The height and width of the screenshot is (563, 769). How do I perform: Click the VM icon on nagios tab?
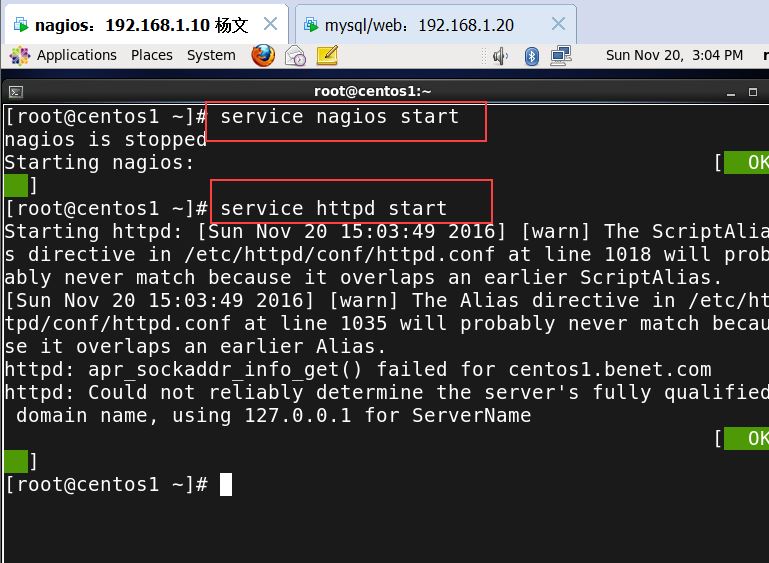click(x=21, y=25)
